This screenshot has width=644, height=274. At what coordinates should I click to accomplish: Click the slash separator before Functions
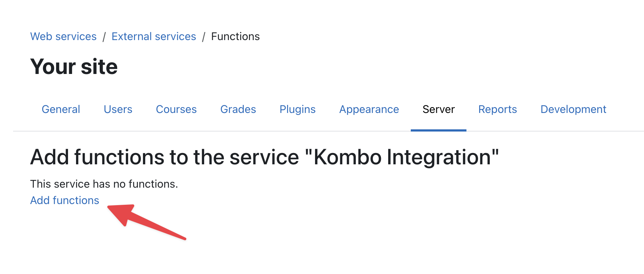(204, 37)
